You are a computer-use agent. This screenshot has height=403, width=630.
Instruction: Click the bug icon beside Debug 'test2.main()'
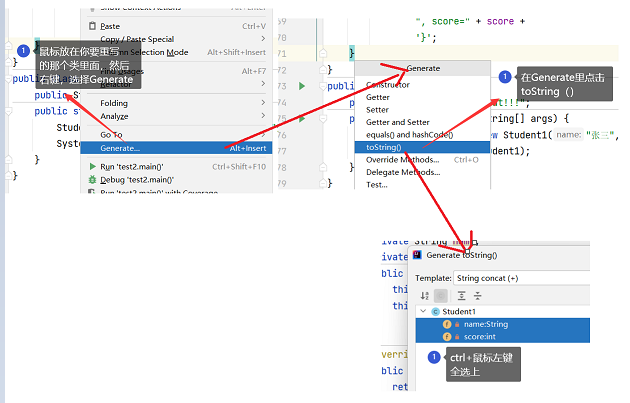92,180
